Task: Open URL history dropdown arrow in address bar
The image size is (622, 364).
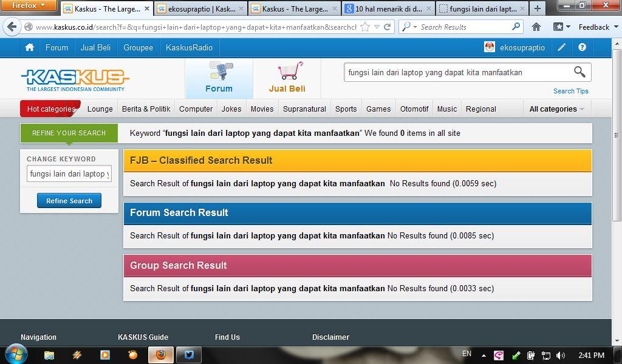Action: pos(377,27)
